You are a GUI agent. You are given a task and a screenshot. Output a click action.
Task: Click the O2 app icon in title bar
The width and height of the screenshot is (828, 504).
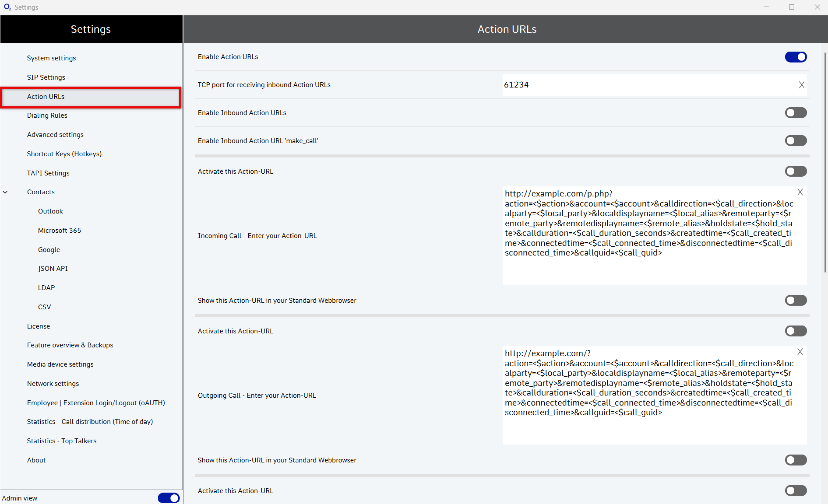pos(7,7)
